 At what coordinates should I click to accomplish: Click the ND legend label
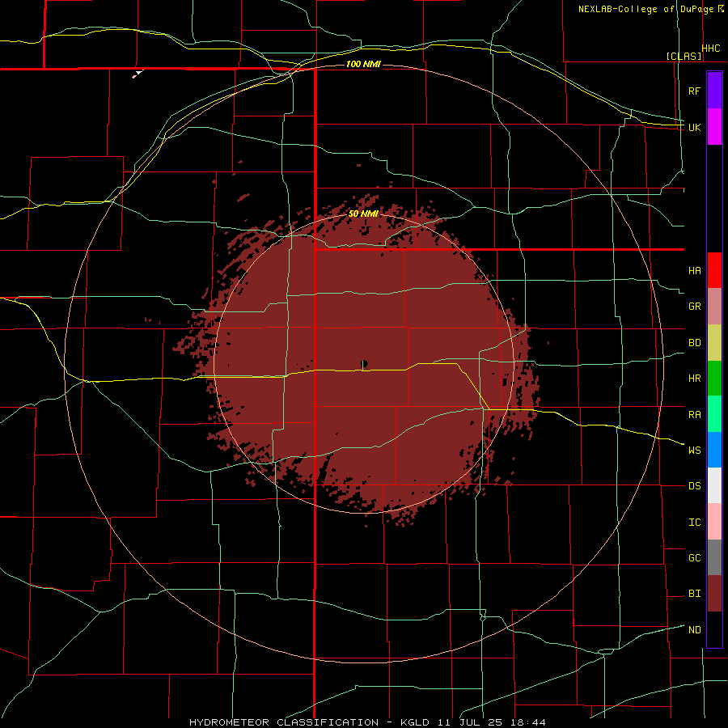(694, 629)
